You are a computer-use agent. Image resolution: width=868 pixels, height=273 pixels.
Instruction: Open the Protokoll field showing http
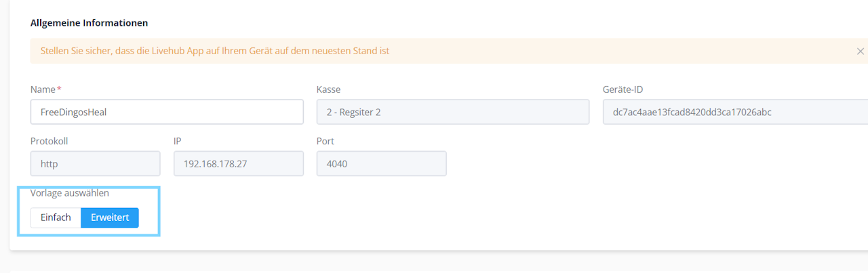click(95, 163)
